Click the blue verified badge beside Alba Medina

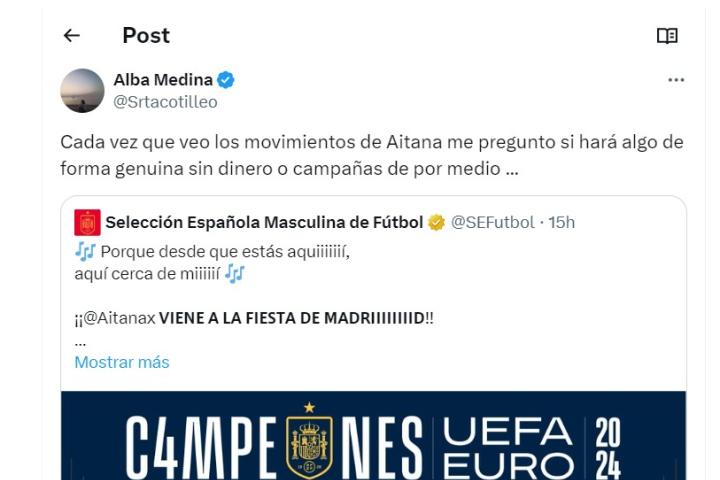point(227,80)
